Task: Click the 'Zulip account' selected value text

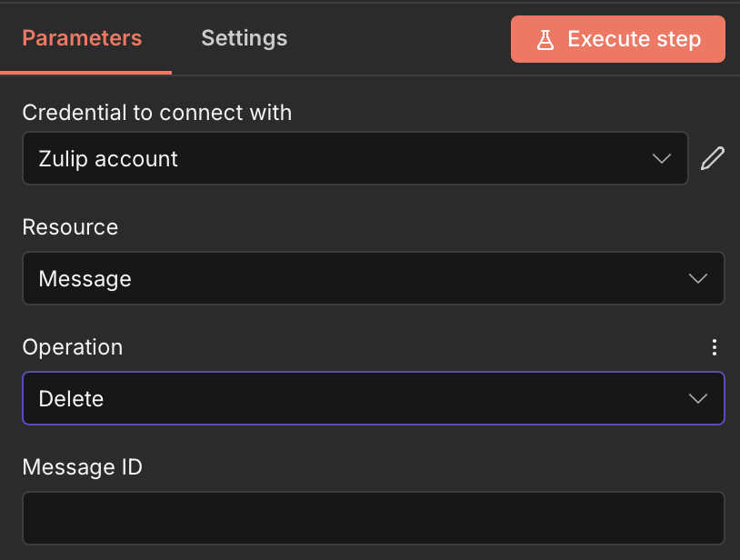Action: tap(108, 159)
